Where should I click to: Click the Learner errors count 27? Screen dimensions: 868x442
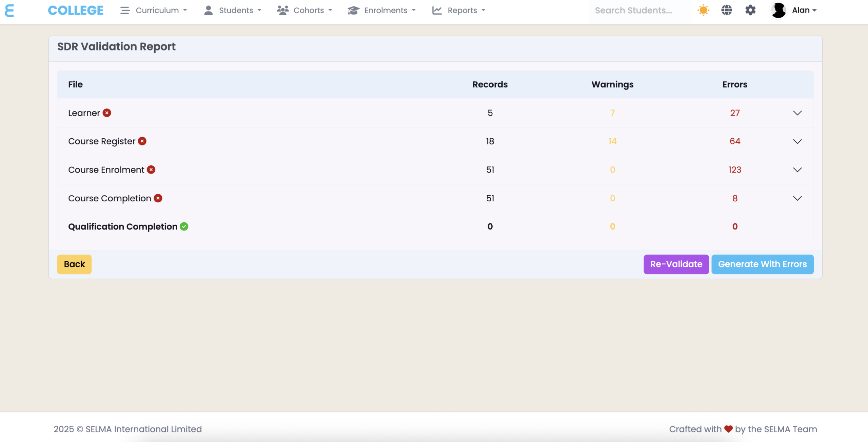pyautogui.click(x=735, y=113)
